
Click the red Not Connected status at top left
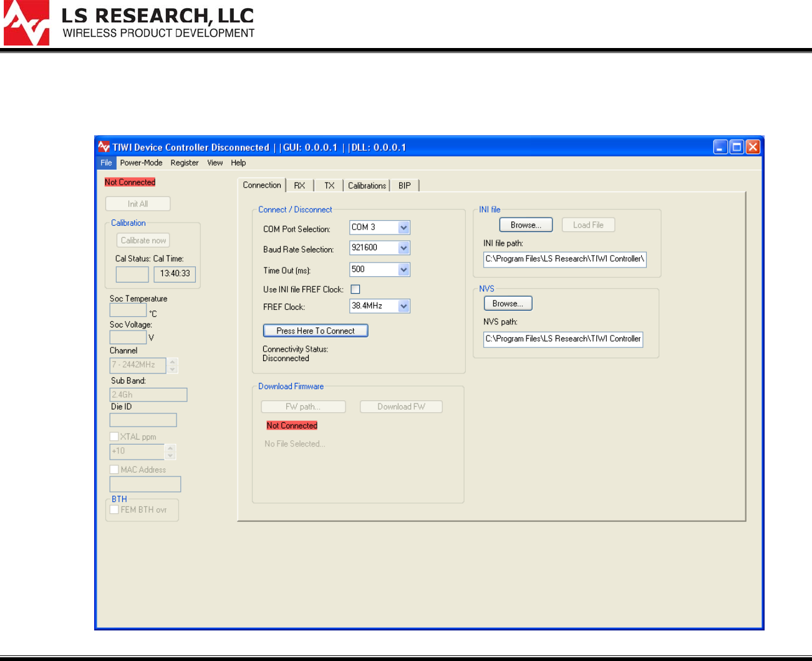click(x=130, y=182)
